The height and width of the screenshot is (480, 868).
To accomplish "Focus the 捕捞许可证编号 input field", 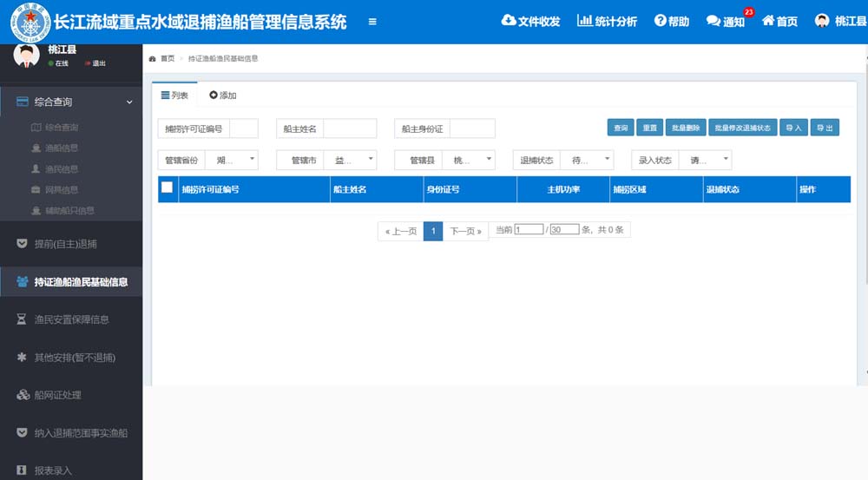I will coord(244,128).
